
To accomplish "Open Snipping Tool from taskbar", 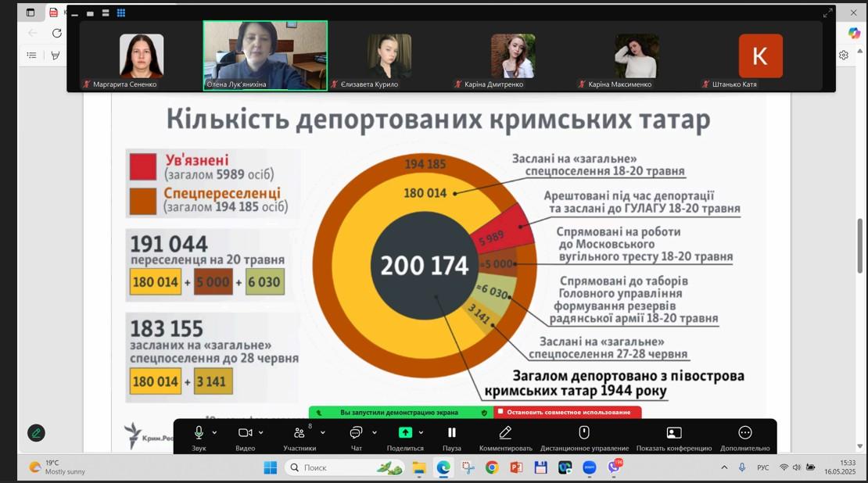I will [468, 468].
